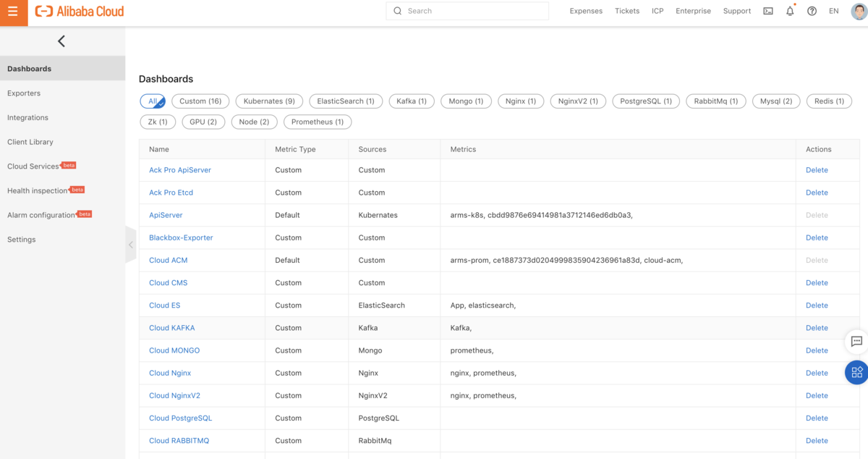Delete the Cloud ES dashboard

coord(817,305)
